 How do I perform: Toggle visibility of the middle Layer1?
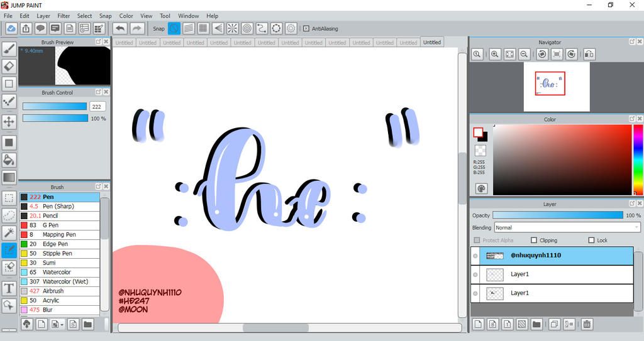[x=475, y=274]
